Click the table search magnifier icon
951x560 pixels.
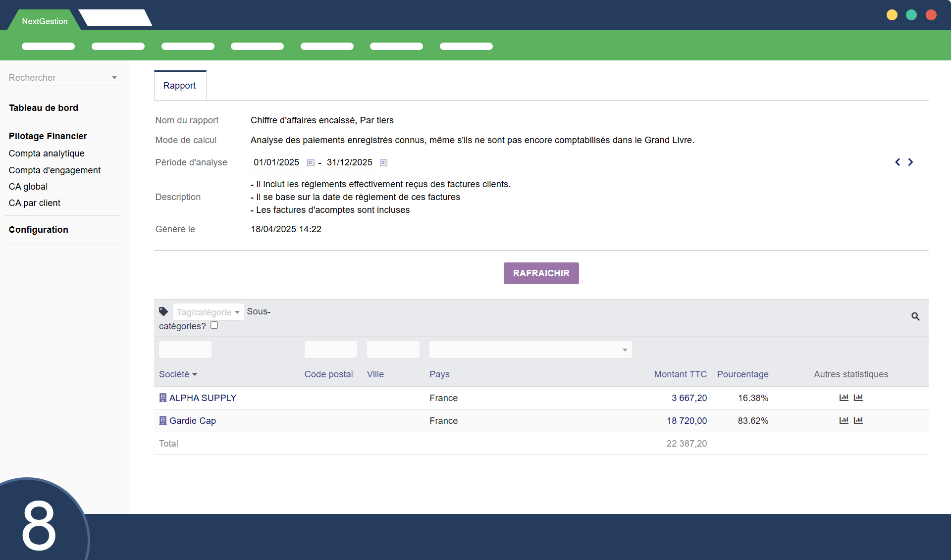tap(915, 316)
